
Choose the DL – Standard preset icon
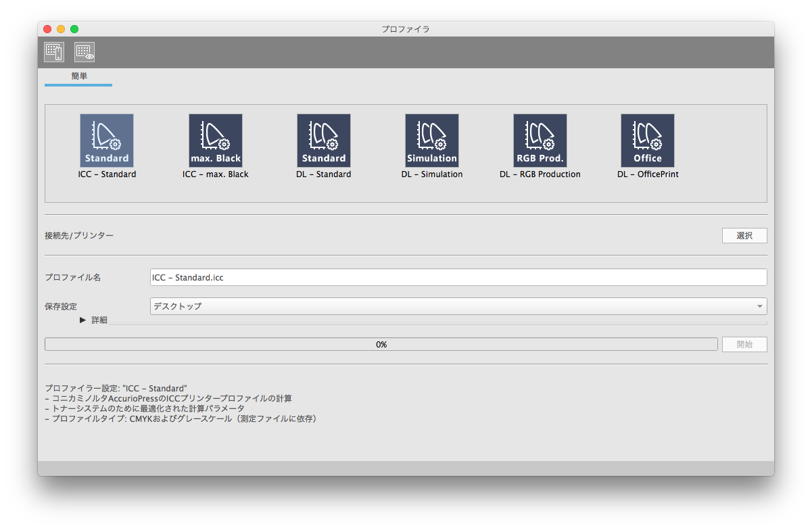323,141
